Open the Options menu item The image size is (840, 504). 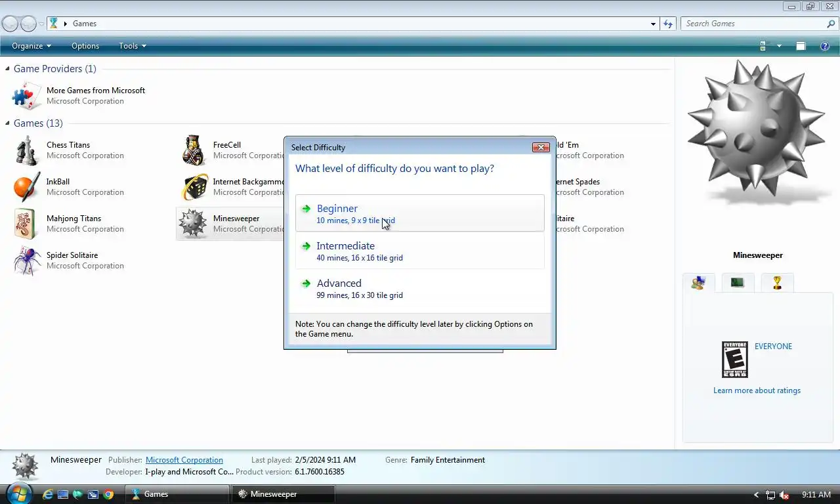pos(85,46)
